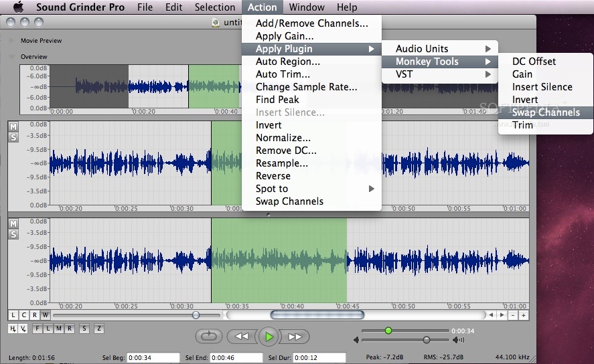The height and width of the screenshot is (364, 594).
Task: Click the scroll left arrow
Action: pos(491,314)
